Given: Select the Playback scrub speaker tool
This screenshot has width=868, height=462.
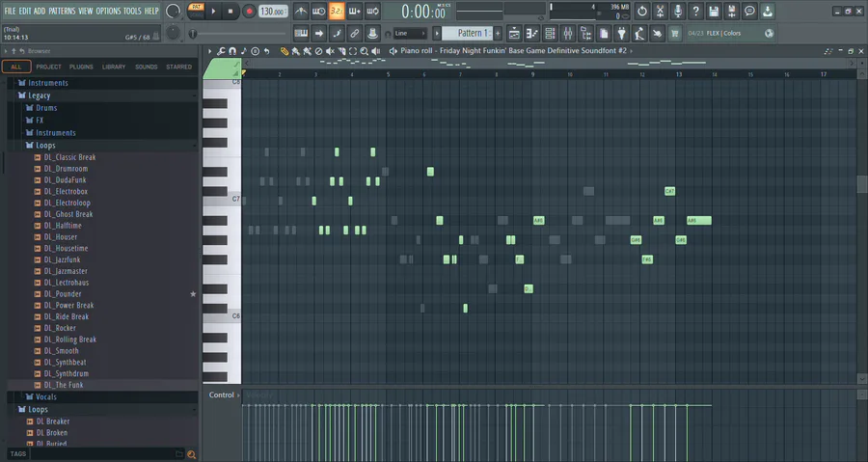Looking at the screenshot, I should [376, 51].
